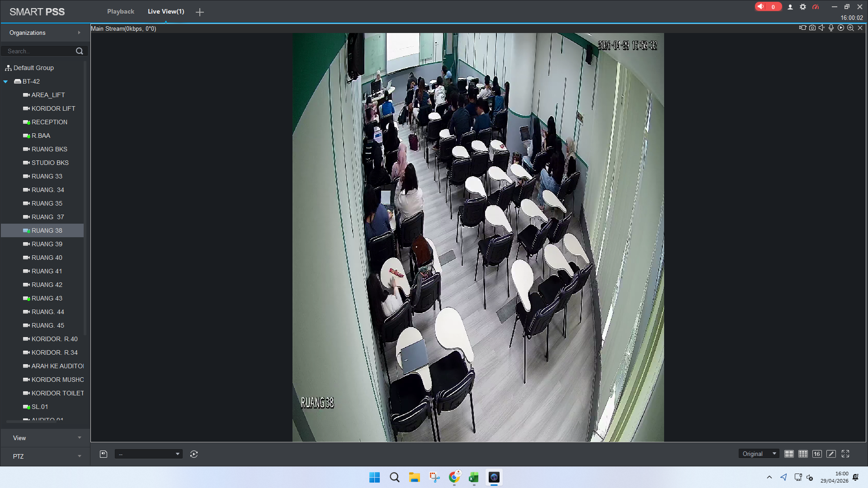
Task: Open the saved view dropdown in bottom bar
Action: [149, 454]
